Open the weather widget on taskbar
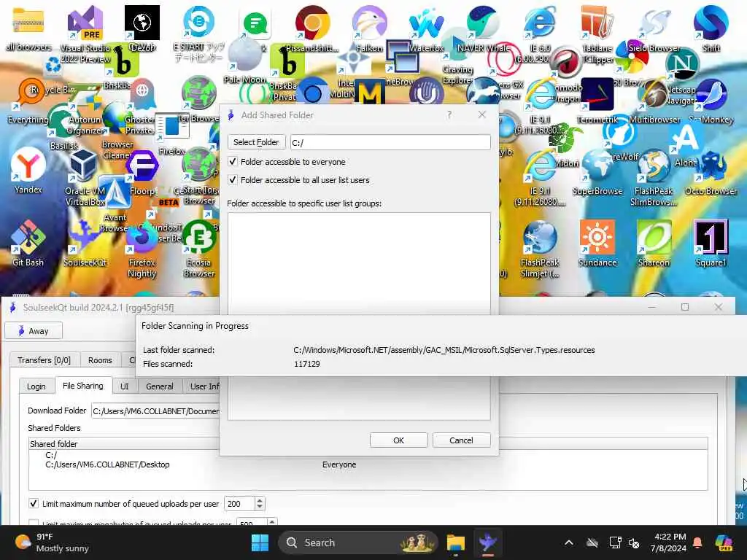747x560 pixels. (x=52, y=542)
